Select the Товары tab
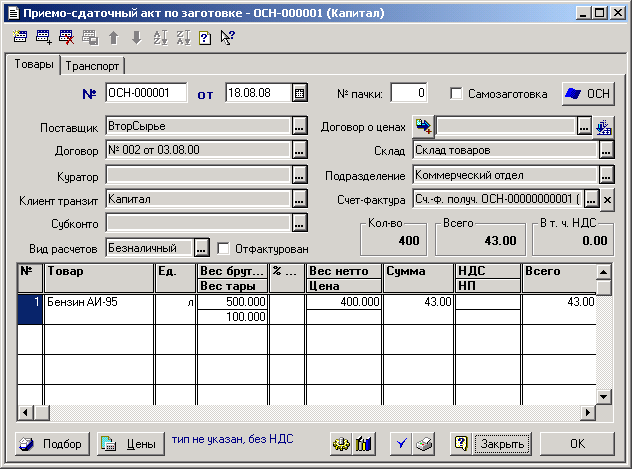Screen dimensions: 632x469 tap(33, 65)
